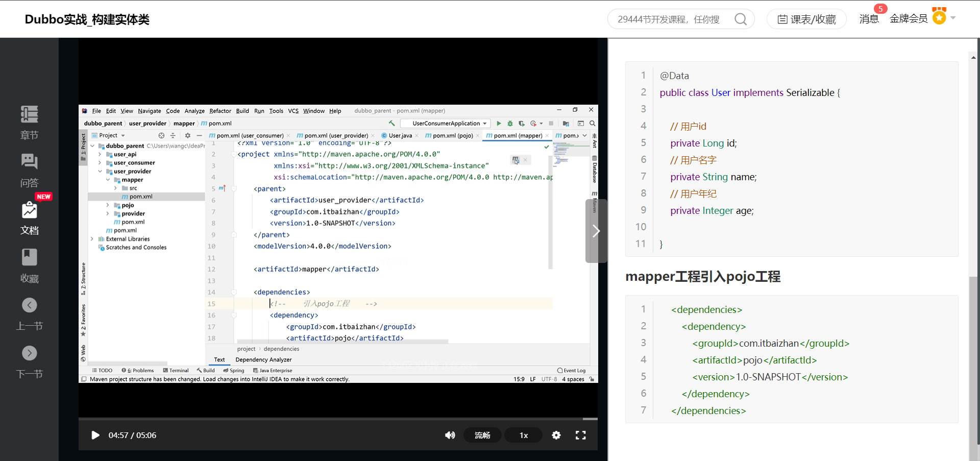
Task: Click the dependencies breadcrumb
Action: click(x=281, y=349)
